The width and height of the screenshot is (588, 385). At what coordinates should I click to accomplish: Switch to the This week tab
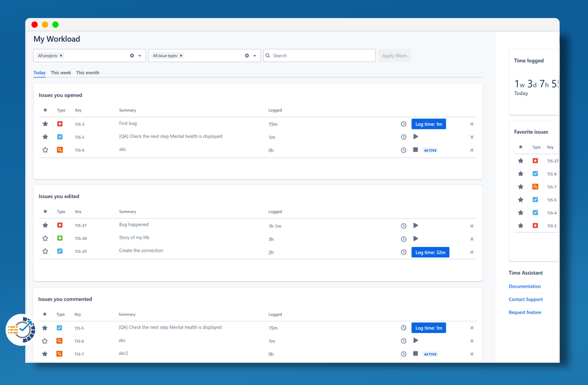(x=61, y=73)
